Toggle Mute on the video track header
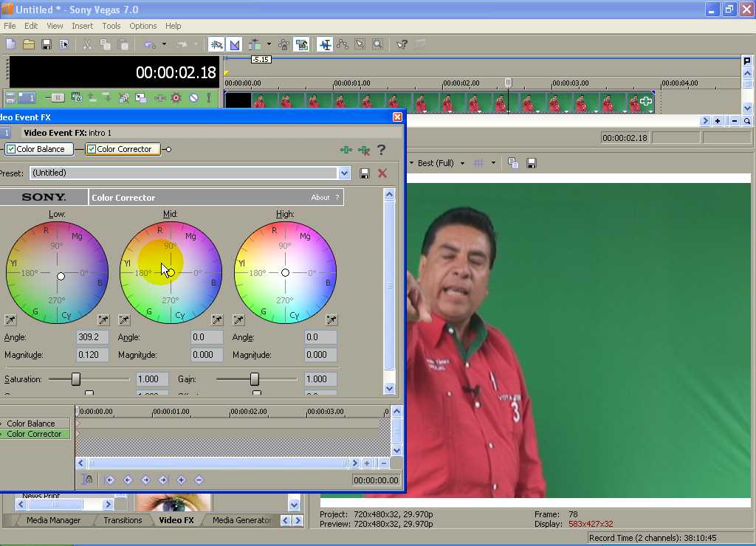The height and width of the screenshot is (546, 756). pos(194,98)
